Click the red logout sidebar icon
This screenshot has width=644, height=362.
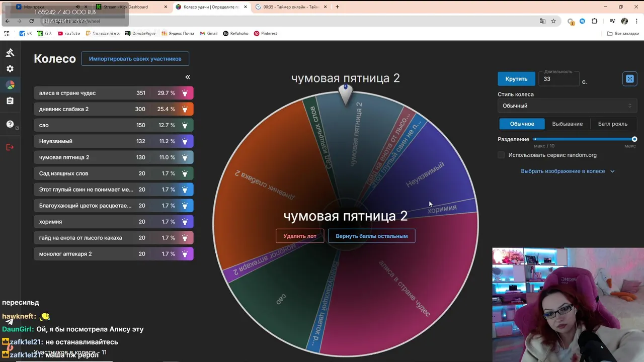10,147
